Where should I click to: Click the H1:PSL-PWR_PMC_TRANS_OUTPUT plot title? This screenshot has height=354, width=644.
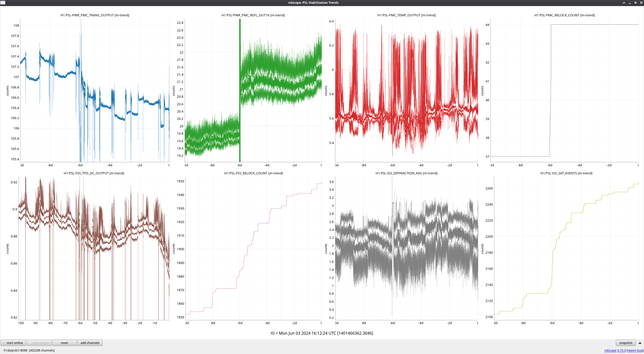pos(95,15)
